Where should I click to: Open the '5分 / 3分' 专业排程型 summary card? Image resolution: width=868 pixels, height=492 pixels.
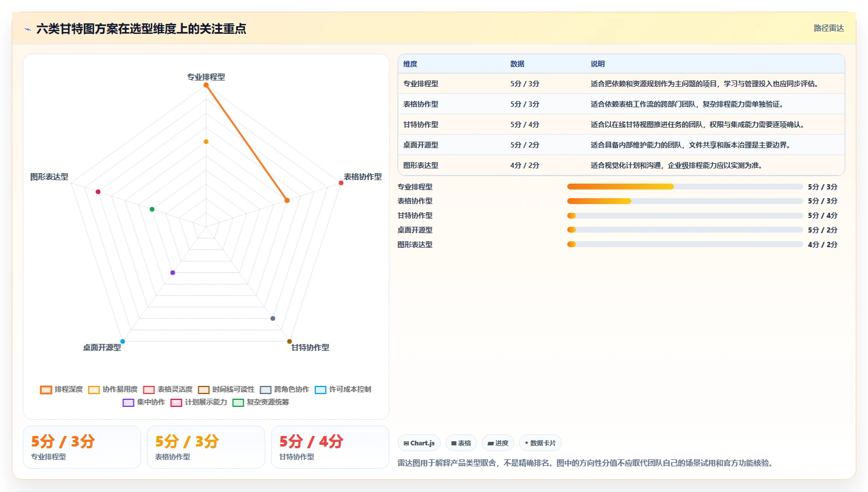point(82,447)
